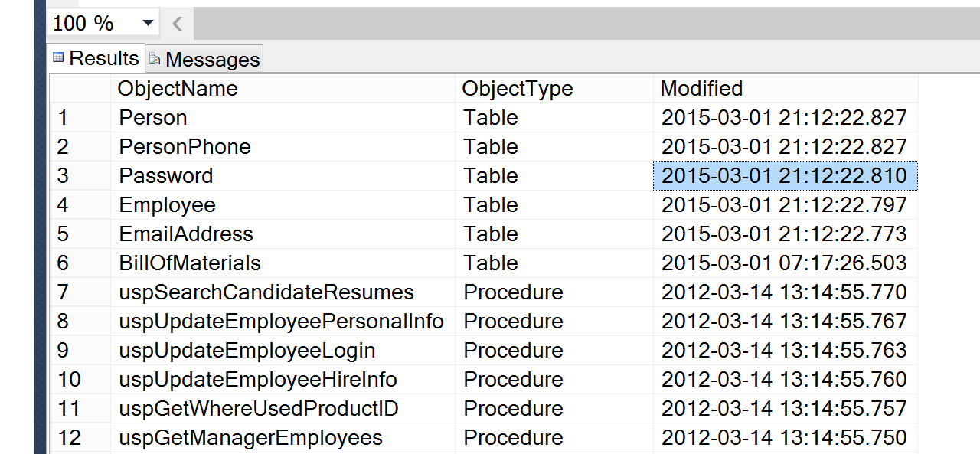Select the ObjectName column header

coord(178,88)
